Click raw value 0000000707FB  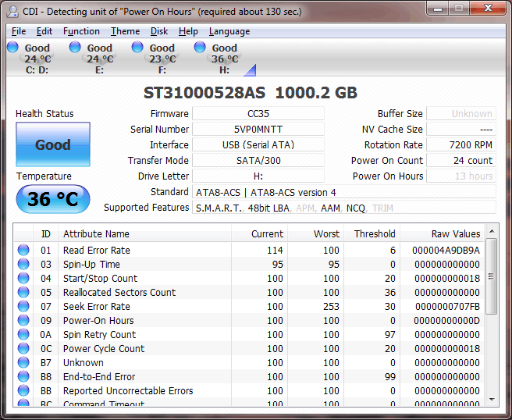coord(447,306)
